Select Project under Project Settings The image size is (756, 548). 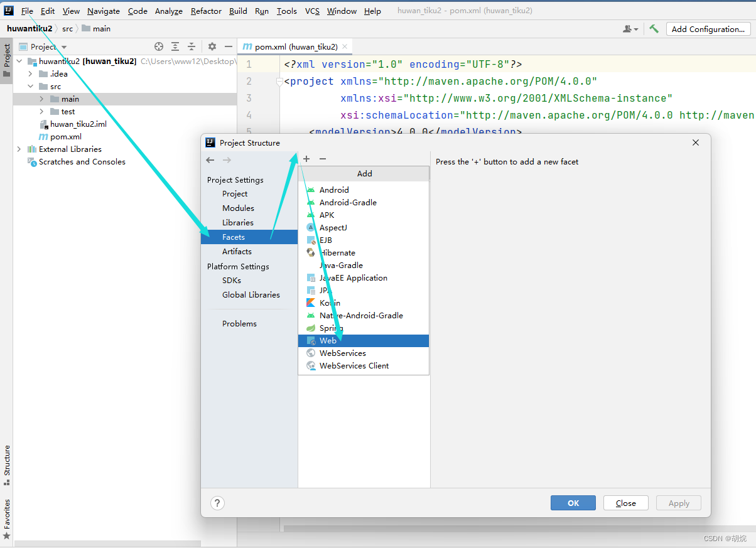235,194
